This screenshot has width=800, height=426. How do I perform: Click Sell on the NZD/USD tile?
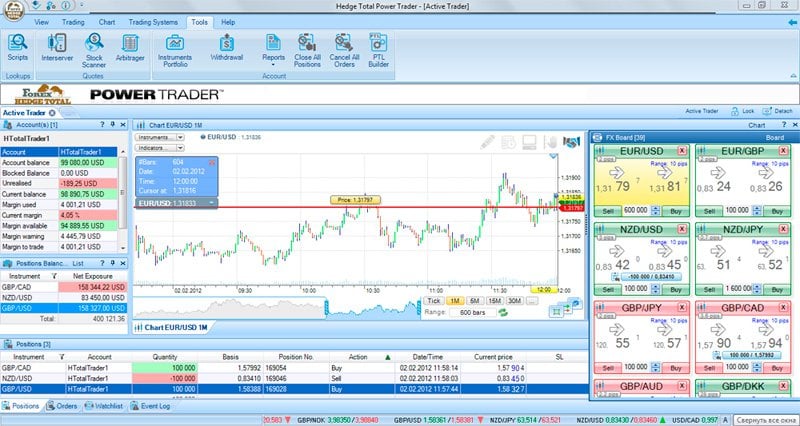[608, 289]
